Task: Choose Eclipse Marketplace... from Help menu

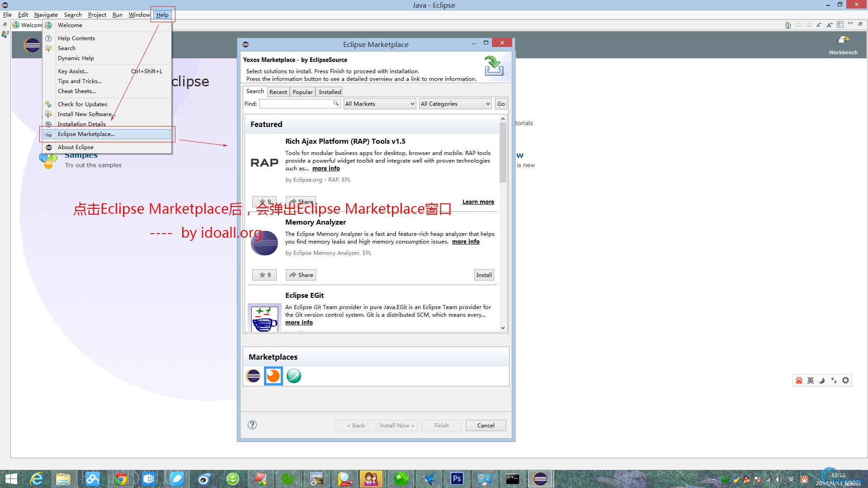Action: [x=107, y=134]
